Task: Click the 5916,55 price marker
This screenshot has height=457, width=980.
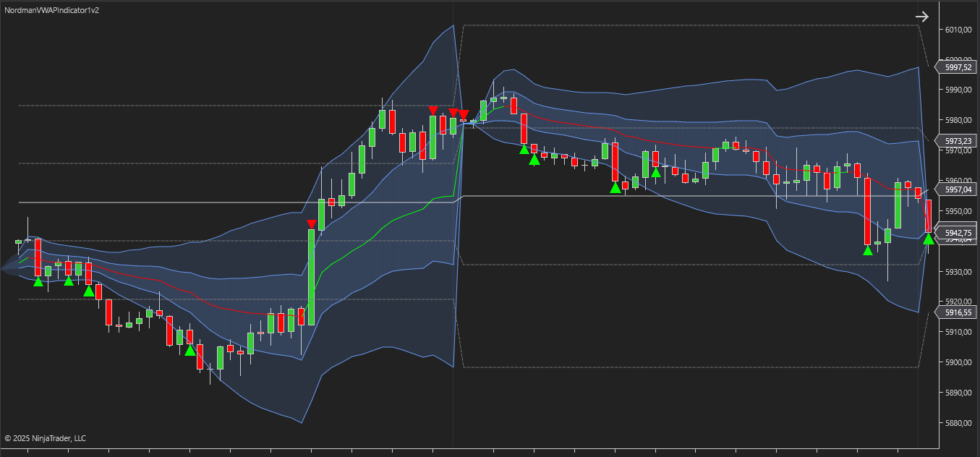Action: coord(955,312)
